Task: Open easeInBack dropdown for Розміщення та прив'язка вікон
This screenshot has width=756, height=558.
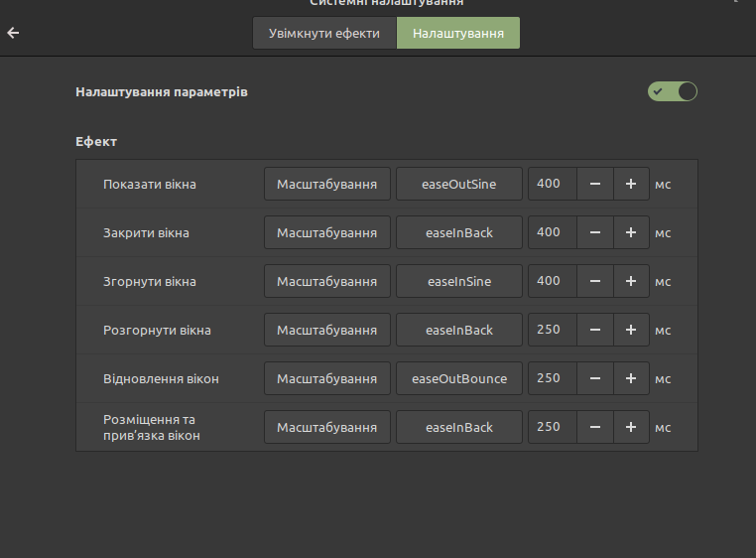Action: [x=459, y=428]
